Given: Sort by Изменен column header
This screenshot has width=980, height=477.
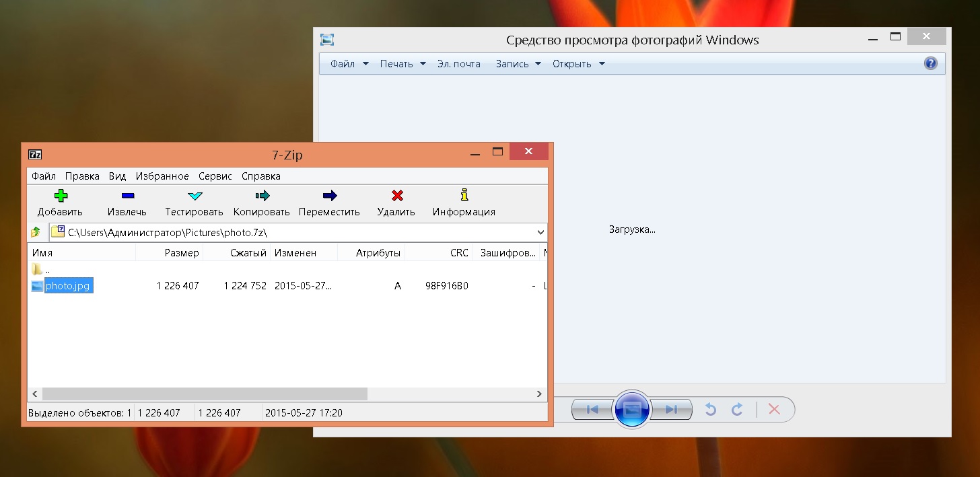Looking at the screenshot, I should coord(304,253).
